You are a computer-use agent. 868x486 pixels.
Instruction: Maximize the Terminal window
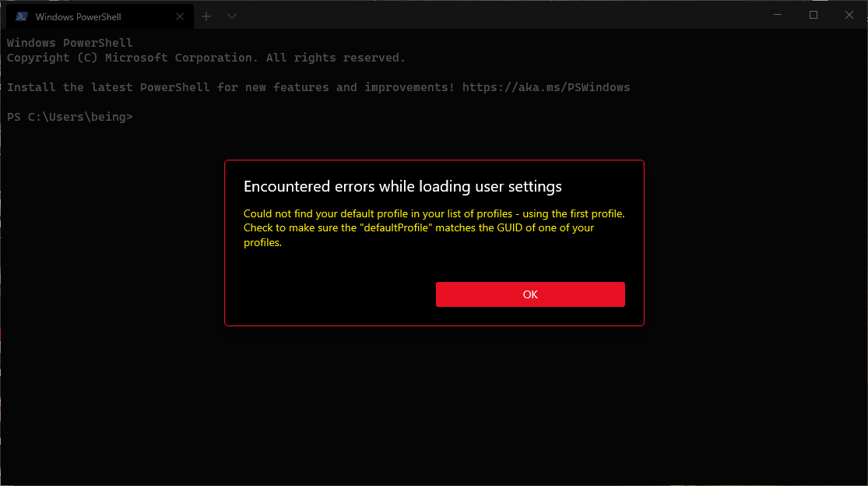(x=814, y=15)
